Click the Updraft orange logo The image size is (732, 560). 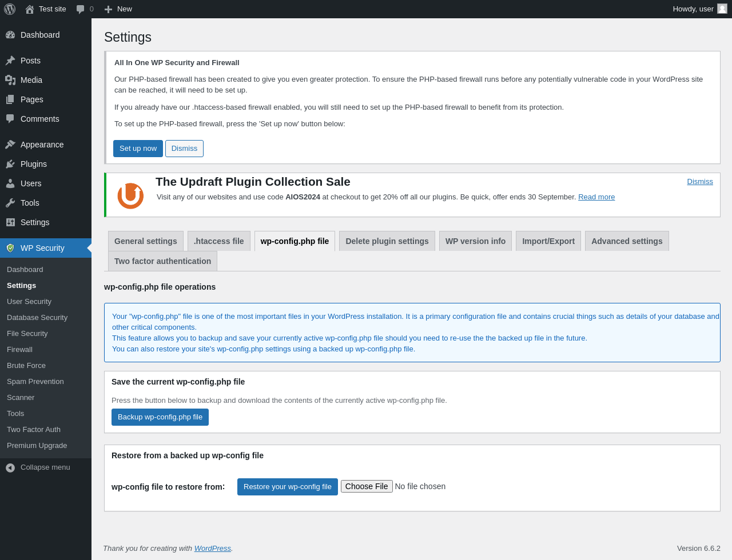tap(130, 195)
